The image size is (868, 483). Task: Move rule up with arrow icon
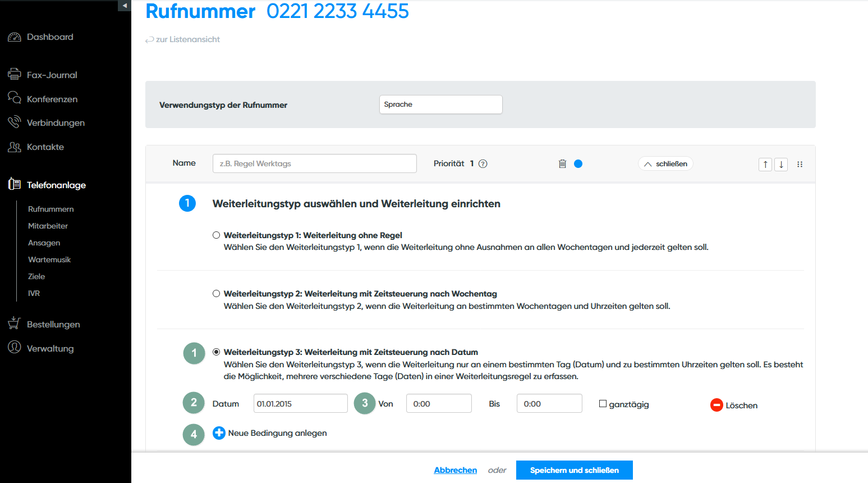765,165
